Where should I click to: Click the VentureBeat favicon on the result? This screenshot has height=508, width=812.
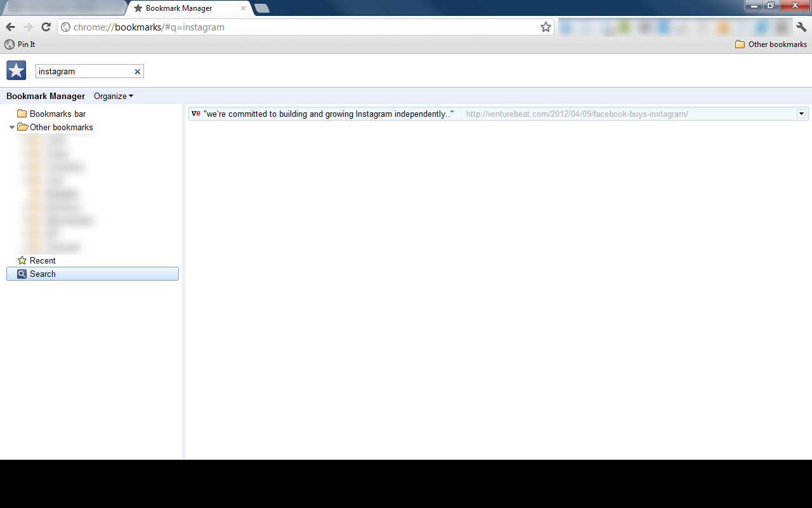(x=195, y=114)
